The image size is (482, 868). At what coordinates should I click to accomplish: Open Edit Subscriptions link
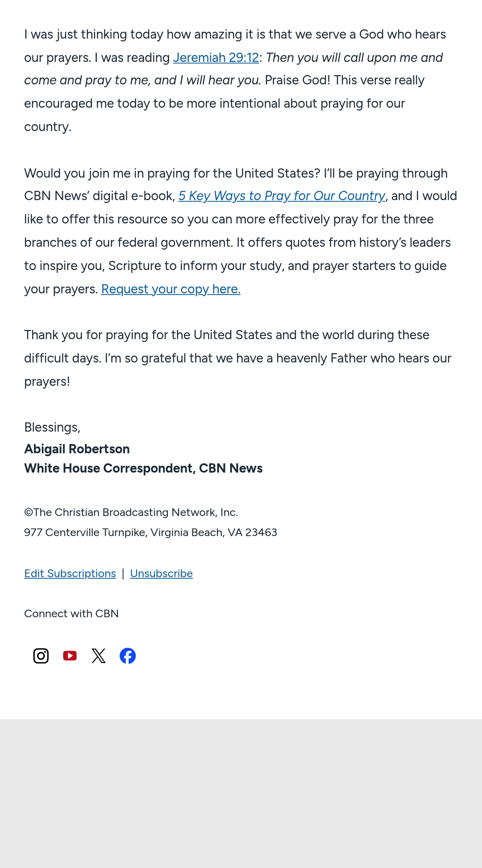coord(70,573)
